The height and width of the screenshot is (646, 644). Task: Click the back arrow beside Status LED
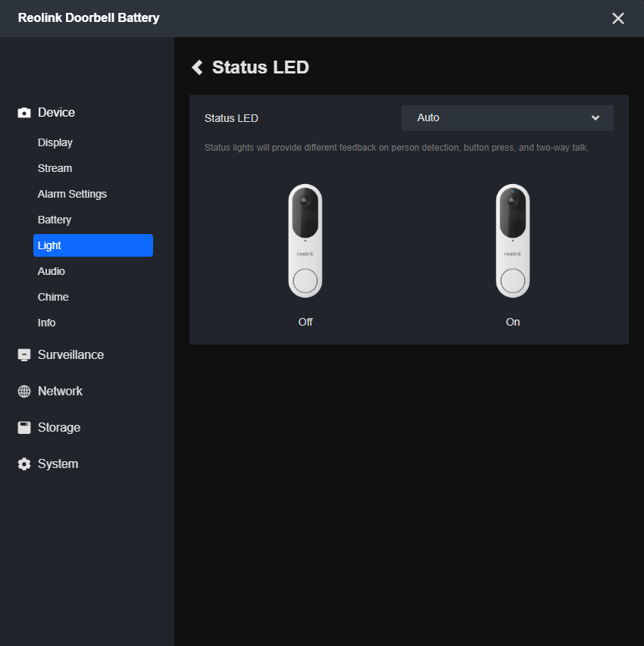[198, 67]
